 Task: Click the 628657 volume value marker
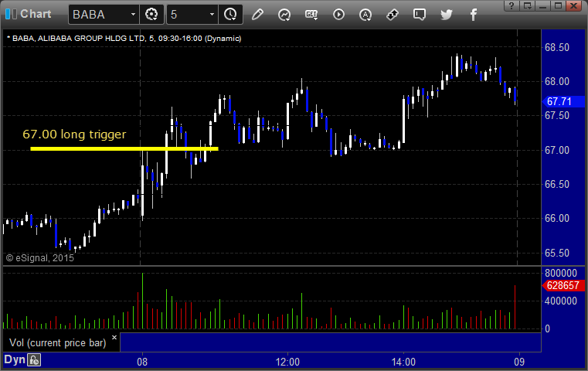point(563,285)
